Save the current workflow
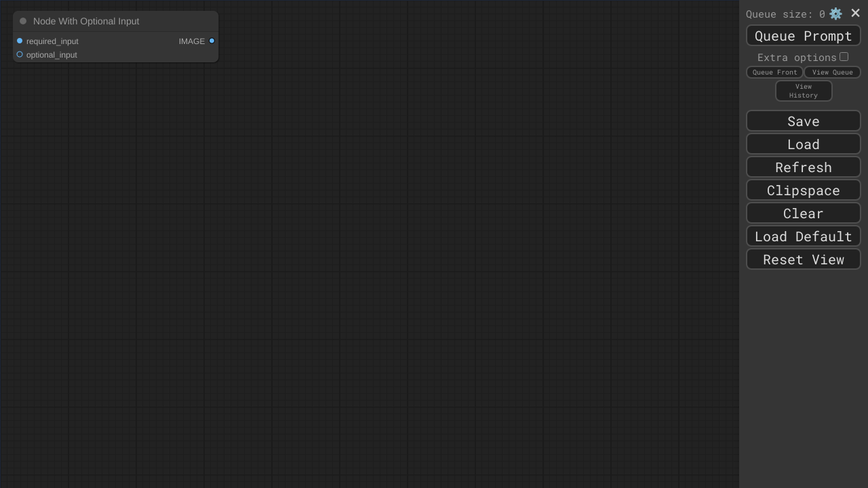Viewport: 868px width, 488px height. (x=804, y=121)
